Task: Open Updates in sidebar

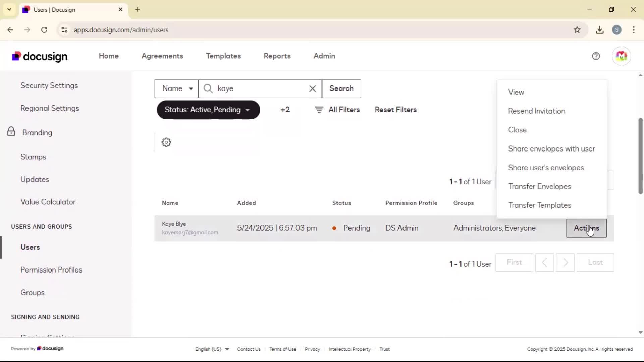Action: tap(35, 179)
